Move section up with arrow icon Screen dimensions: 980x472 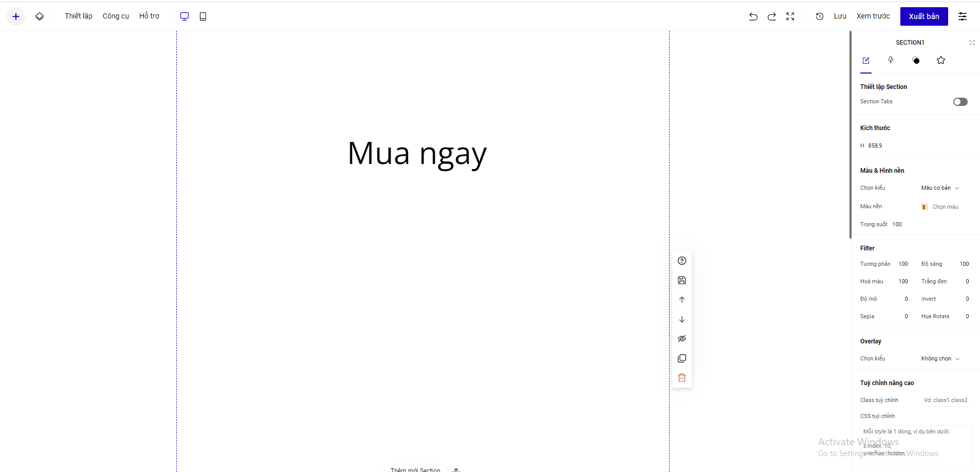tap(682, 300)
